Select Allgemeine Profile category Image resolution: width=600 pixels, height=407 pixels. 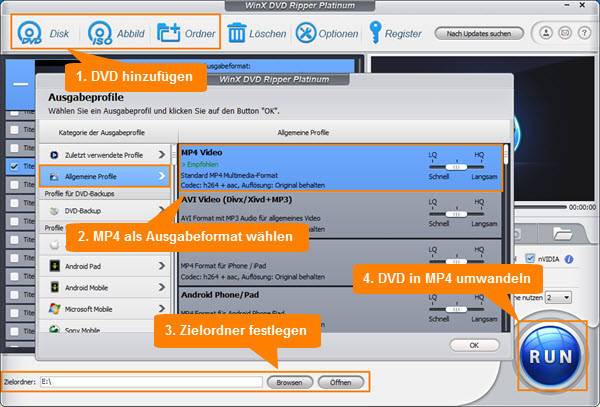105,177
